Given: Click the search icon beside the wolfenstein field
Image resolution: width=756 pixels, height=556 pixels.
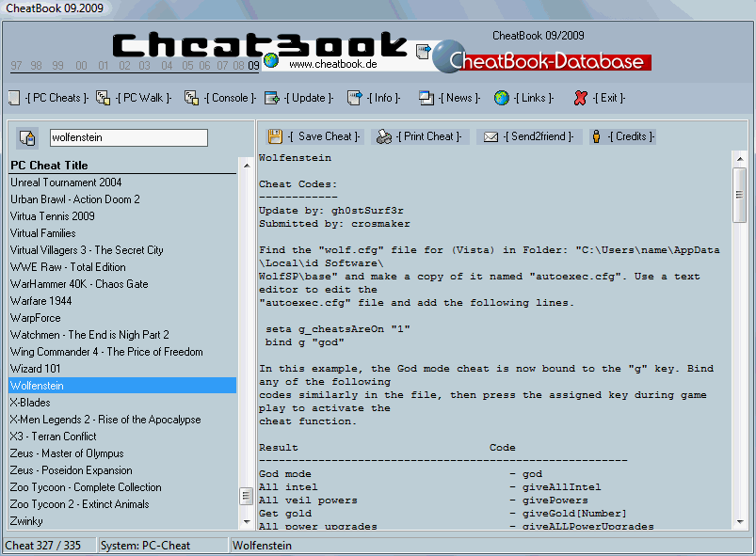Looking at the screenshot, I should (x=27, y=137).
